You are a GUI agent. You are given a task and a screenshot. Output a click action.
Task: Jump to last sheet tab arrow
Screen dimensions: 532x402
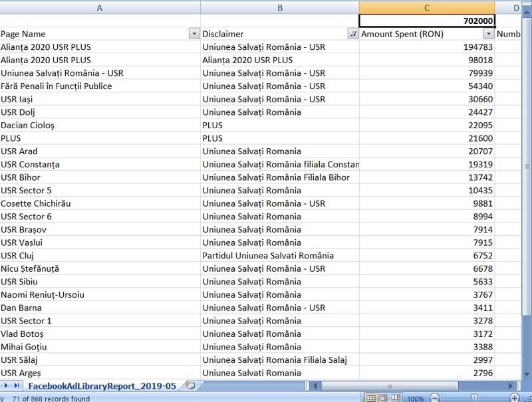[16, 386]
